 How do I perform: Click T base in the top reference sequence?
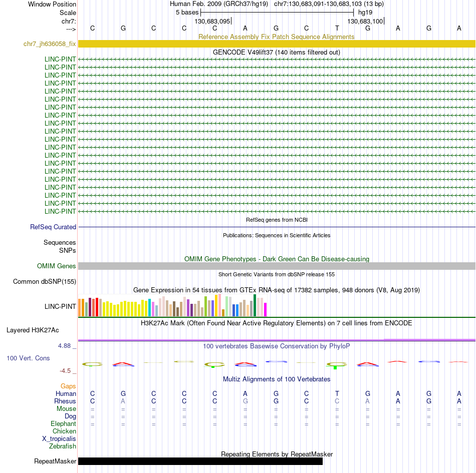pos(337,28)
